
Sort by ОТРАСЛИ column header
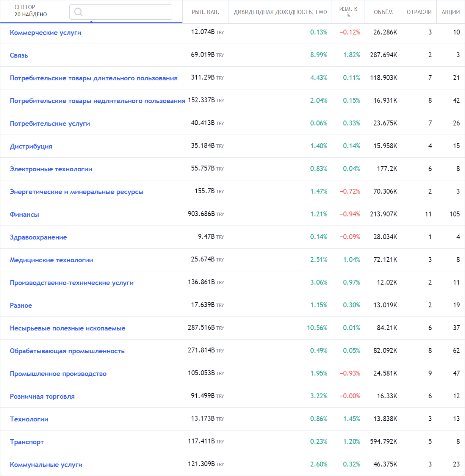tap(419, 12)
